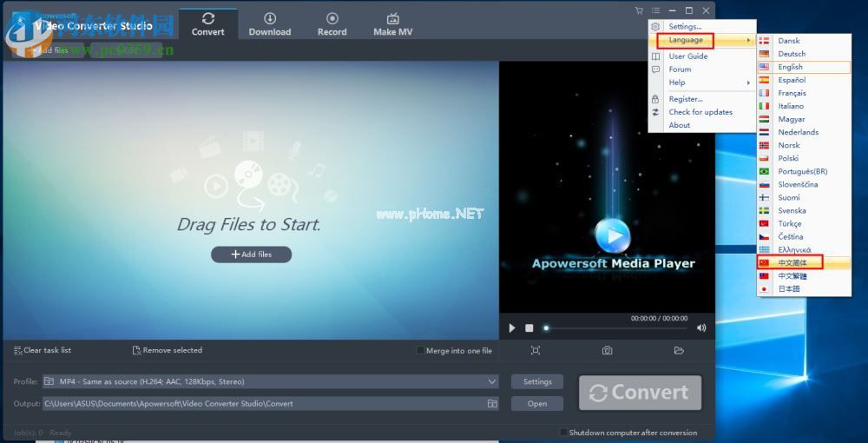Select Check for updates

pos(702,112)
